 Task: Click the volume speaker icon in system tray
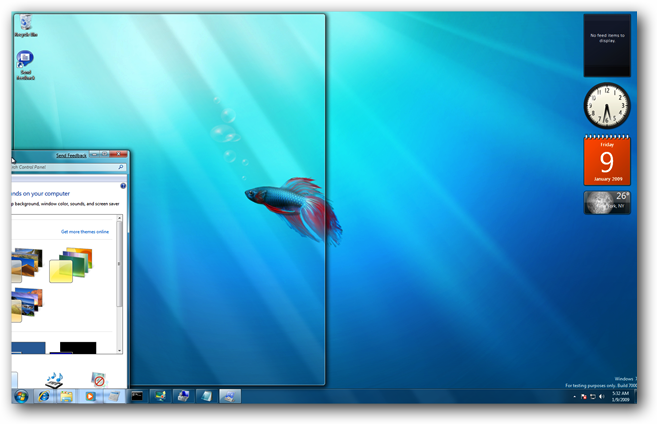click(x=601, y=397)
